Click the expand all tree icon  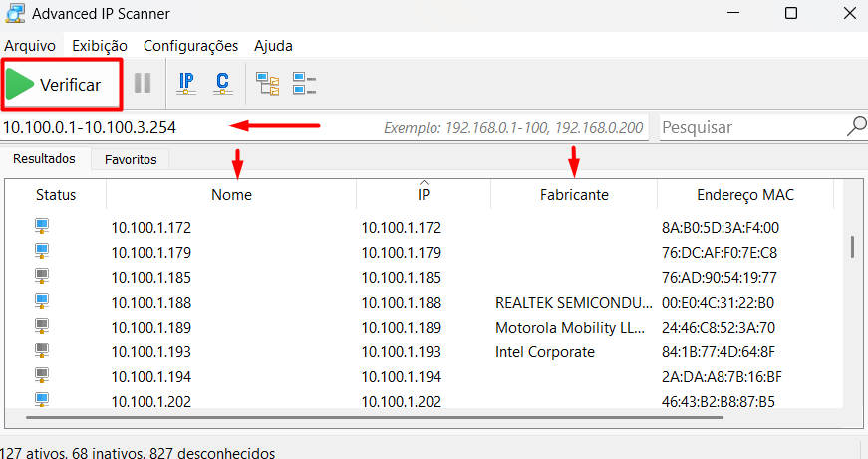click(267, 84)
